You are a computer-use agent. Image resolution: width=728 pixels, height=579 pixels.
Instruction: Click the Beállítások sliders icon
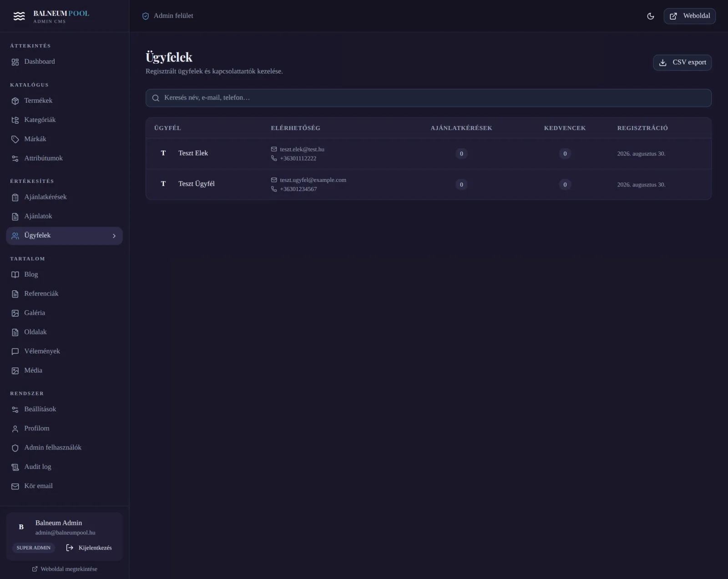[x=15, y=409]
